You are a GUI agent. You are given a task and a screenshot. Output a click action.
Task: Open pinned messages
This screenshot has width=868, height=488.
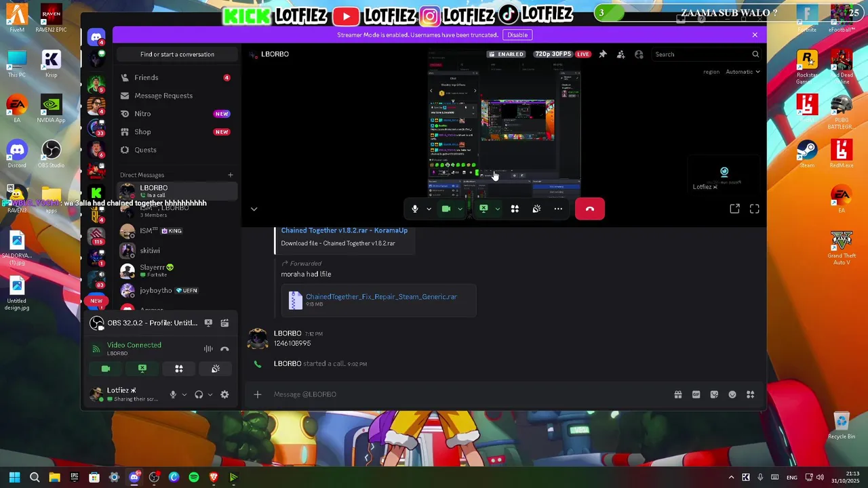pos(603,54)
